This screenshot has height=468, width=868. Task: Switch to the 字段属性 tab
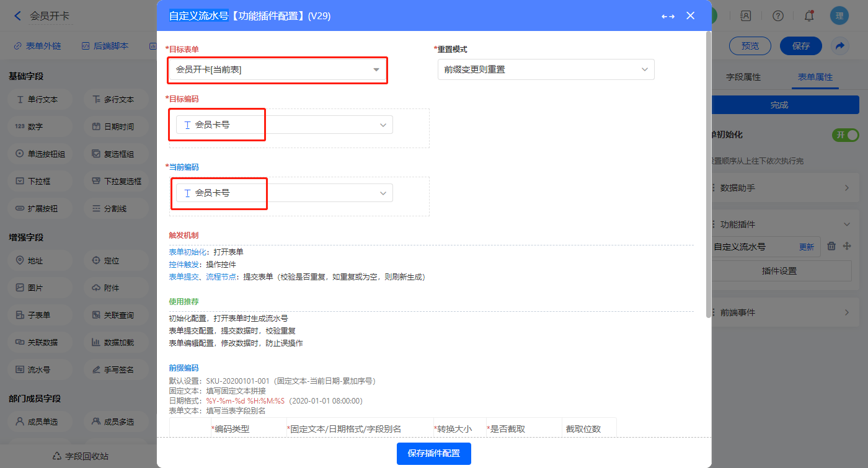(x=743, y=77)
